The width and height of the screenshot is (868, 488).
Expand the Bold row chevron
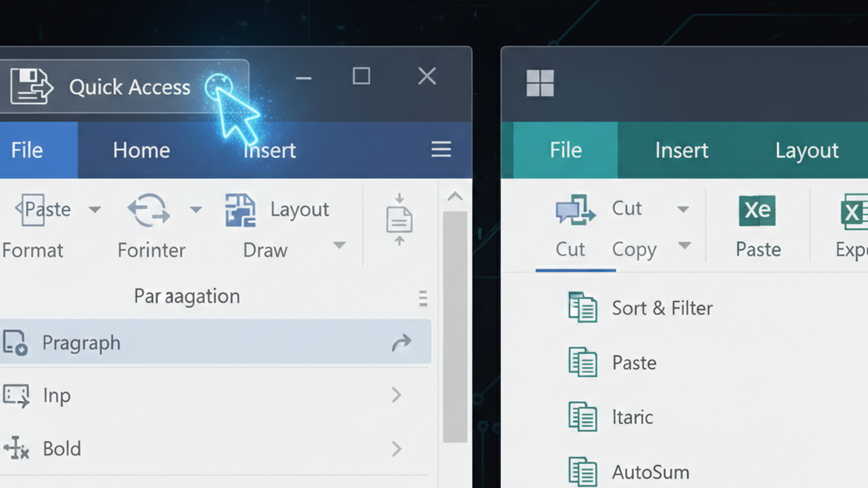tap(397, 448)
